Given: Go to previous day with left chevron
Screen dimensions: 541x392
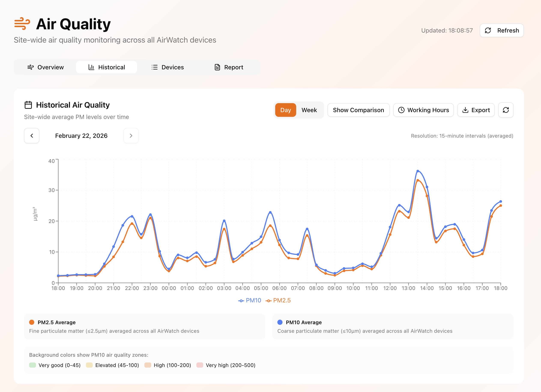Looking at the screenshot, I should [32, 136].
